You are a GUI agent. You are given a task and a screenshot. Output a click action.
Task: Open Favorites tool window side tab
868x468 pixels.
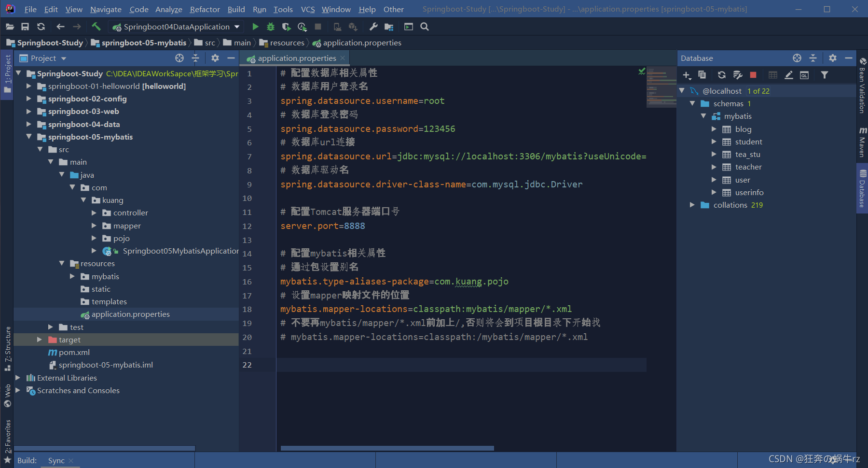7,441
